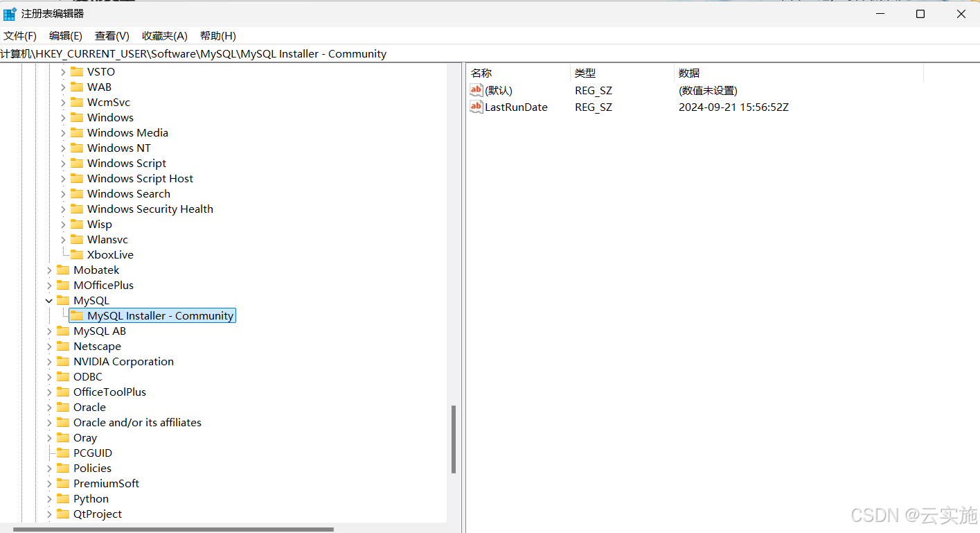Collapse the MySQL key

point(49,301)
